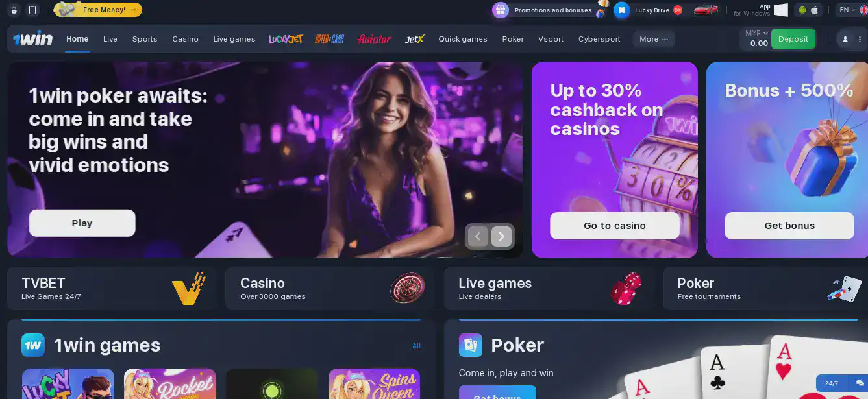Switch to the Cybersport tab
Viewport: 868px width, 399px height.
599,39
